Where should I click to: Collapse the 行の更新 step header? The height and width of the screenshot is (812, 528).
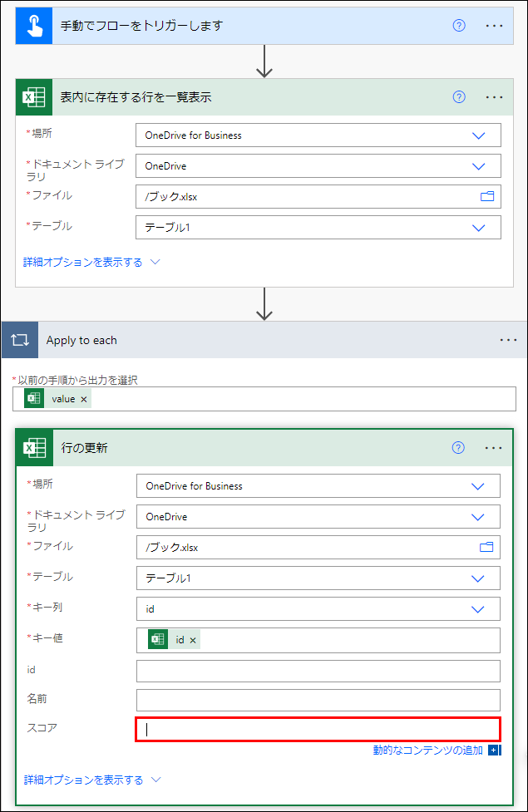264,447
